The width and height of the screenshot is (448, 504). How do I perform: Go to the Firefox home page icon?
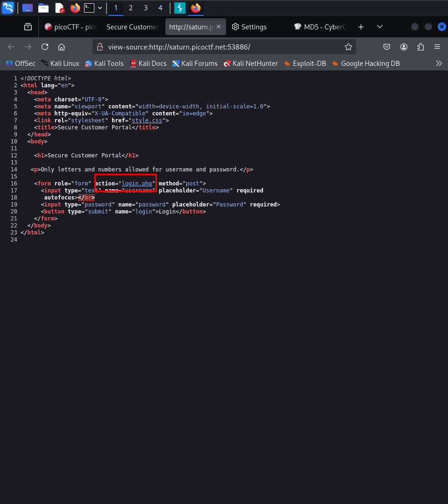coord(61,47)
